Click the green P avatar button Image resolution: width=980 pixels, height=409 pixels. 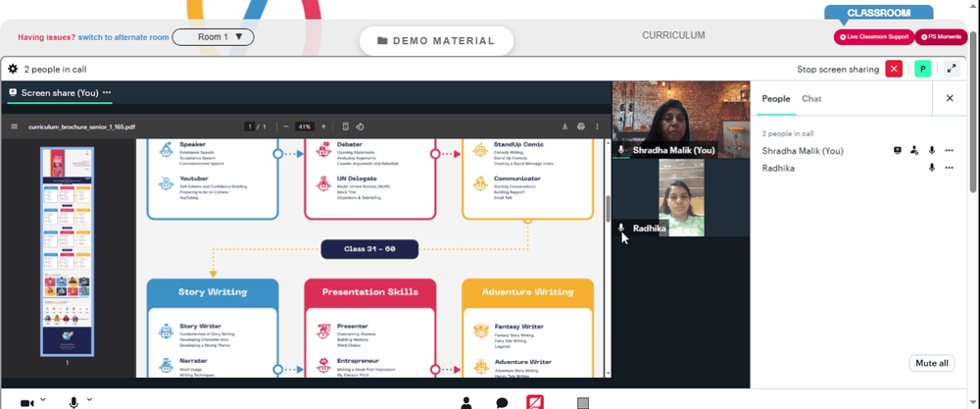coord(922,69)
